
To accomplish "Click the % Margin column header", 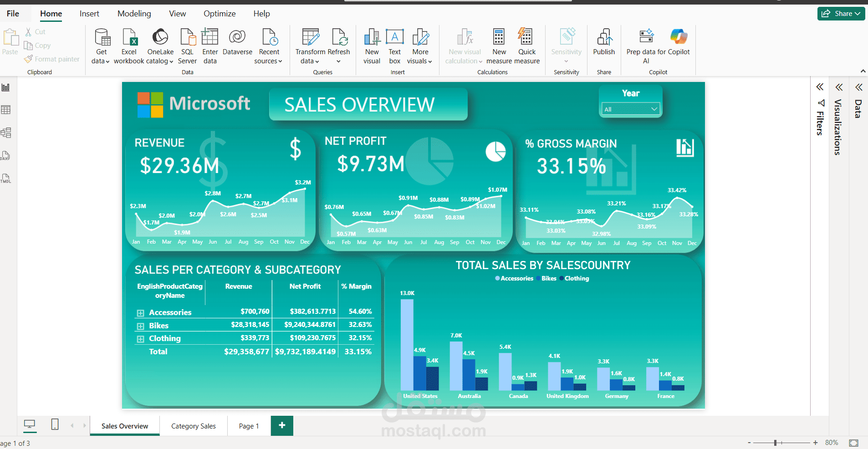I will point(357,286).
